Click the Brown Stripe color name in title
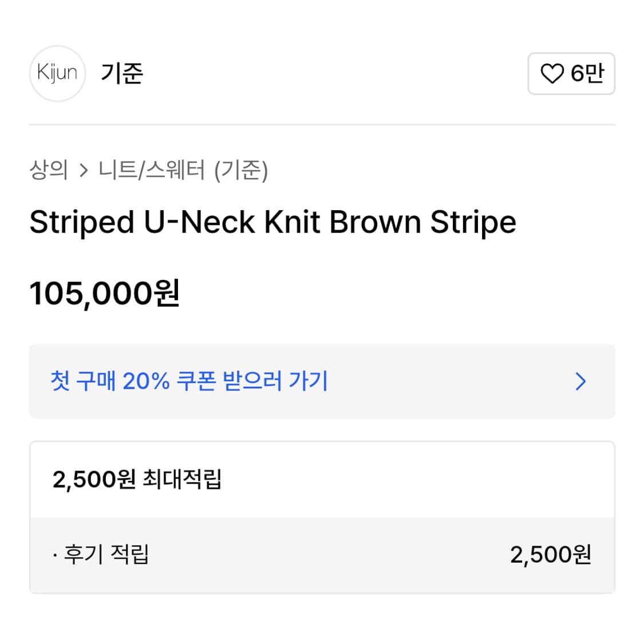 (422, 222)
